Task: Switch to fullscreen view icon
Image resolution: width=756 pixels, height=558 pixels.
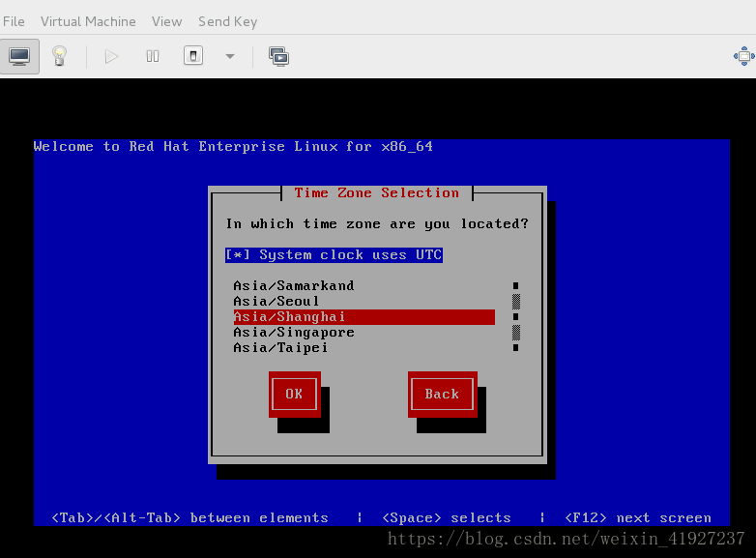Action: (x=744, y=56)
